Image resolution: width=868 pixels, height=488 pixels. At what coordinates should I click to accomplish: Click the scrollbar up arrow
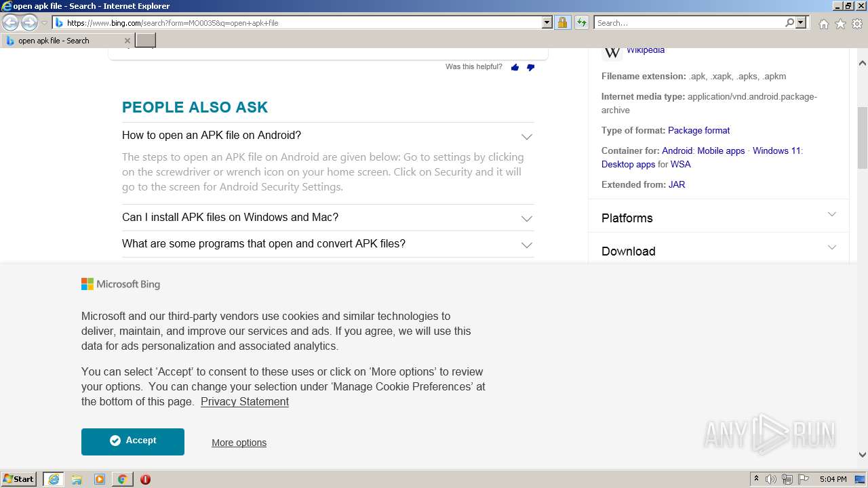863,63
